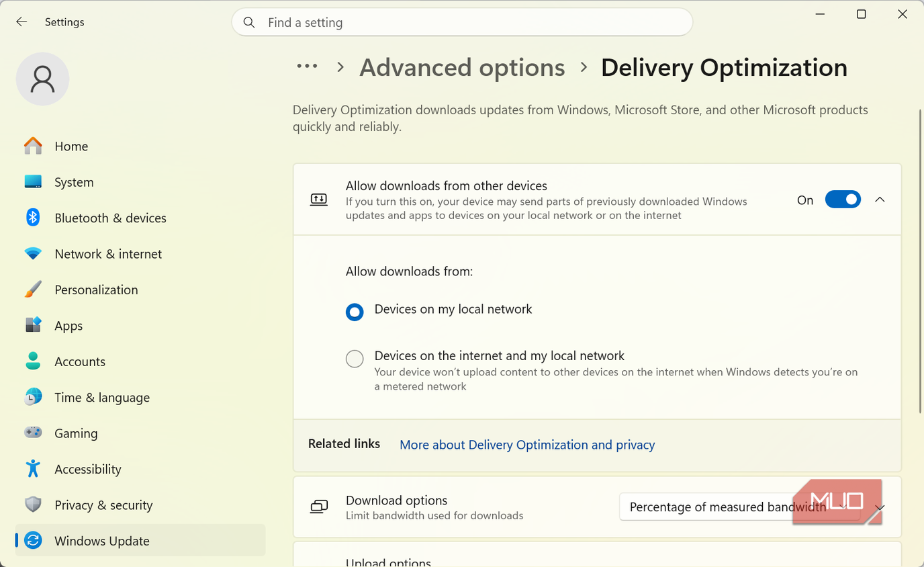Go to Gaming settings

click(140, 433)
